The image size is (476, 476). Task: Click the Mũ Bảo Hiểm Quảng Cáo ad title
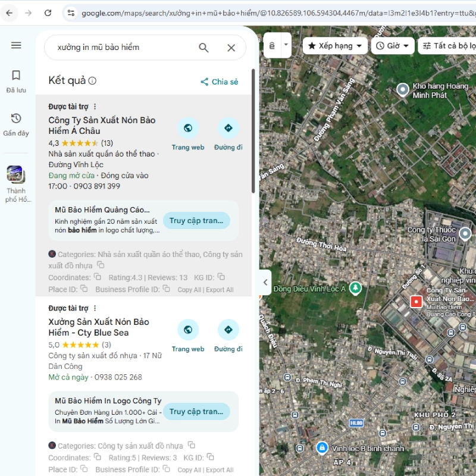pyautogui.click(x=102, y=210)
